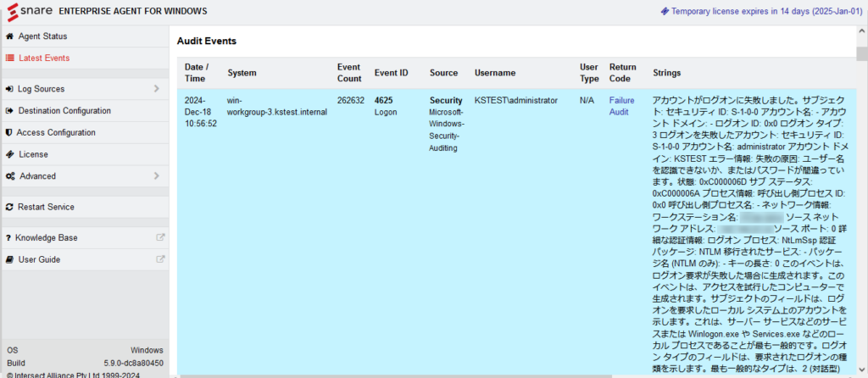This screenshot has height=378, width=868.
Task: Click the KSTEST\administrator username cell
Action: 516,100
